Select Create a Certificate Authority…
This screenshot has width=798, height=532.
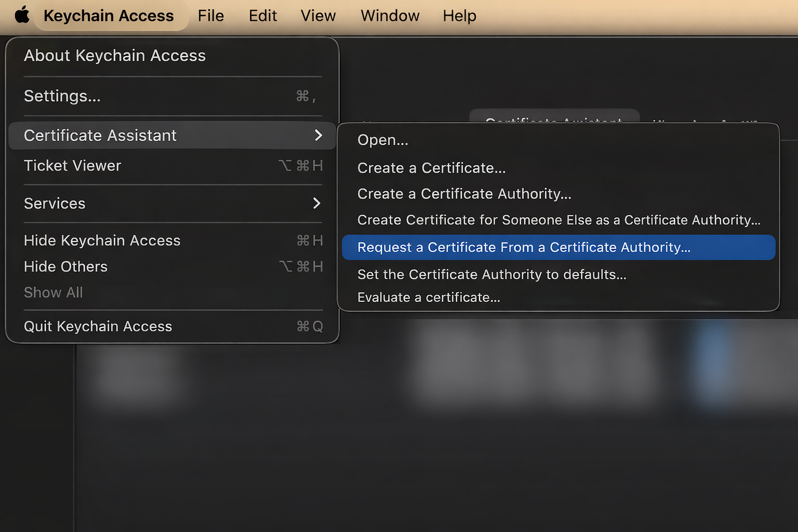[x=464, y=194]
